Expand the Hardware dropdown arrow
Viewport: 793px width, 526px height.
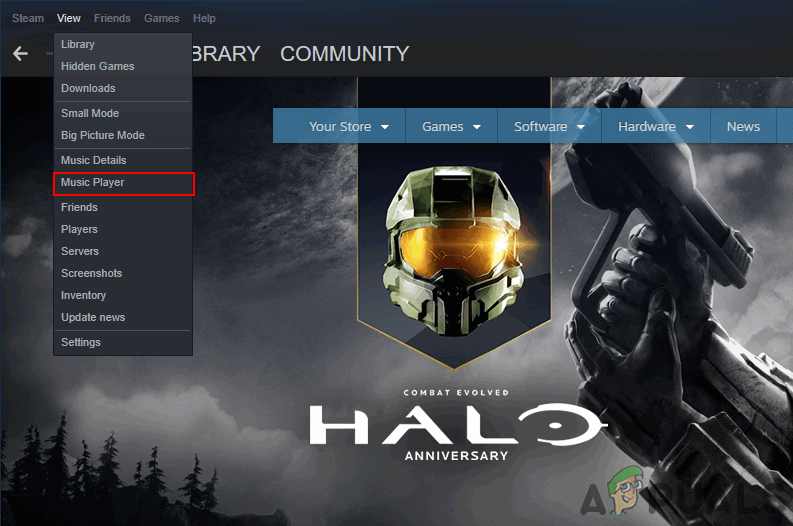point(690,126)
